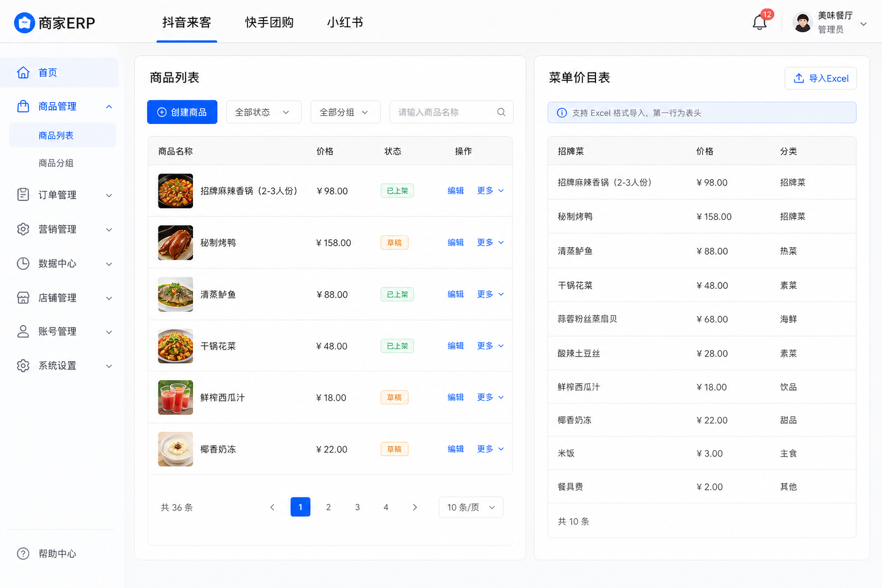Go to page 2
This screenshot has width=882, height=588.
328,507
